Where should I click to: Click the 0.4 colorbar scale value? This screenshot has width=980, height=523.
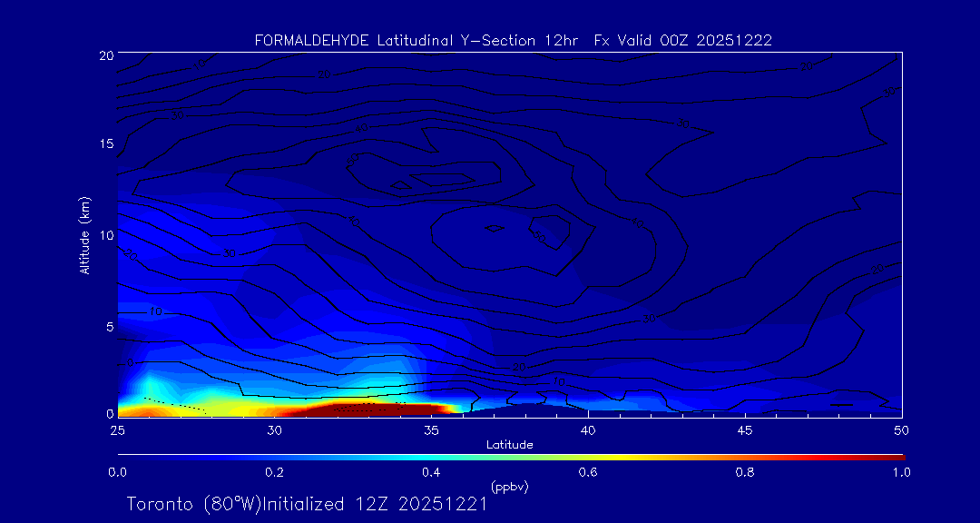click(x=431, y=472)
